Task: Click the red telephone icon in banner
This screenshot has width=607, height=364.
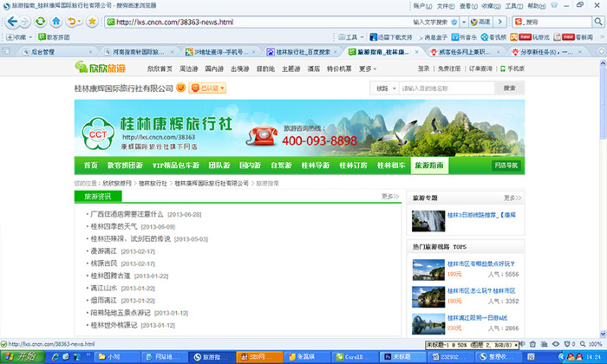Action: [x=263, y=135]
